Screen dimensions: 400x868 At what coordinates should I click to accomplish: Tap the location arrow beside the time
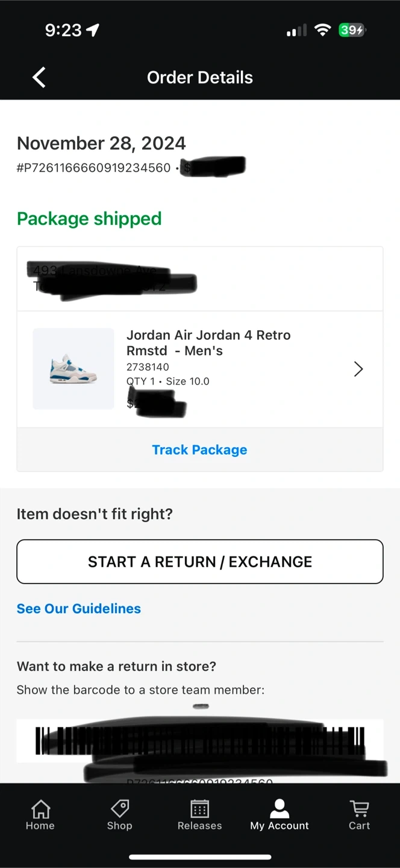93,30
